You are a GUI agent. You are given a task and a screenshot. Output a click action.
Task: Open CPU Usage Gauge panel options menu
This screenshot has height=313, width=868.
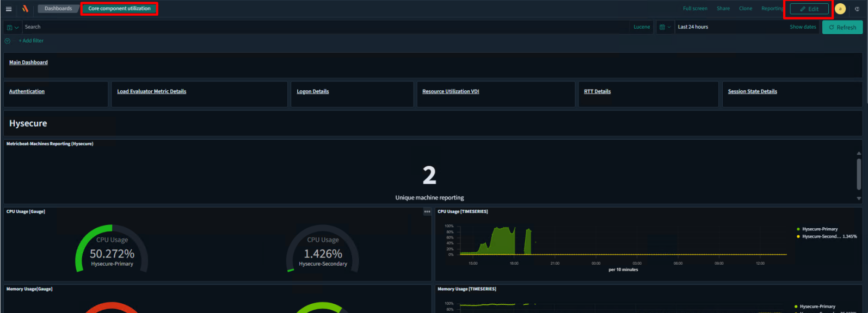(x=427, y=212)
